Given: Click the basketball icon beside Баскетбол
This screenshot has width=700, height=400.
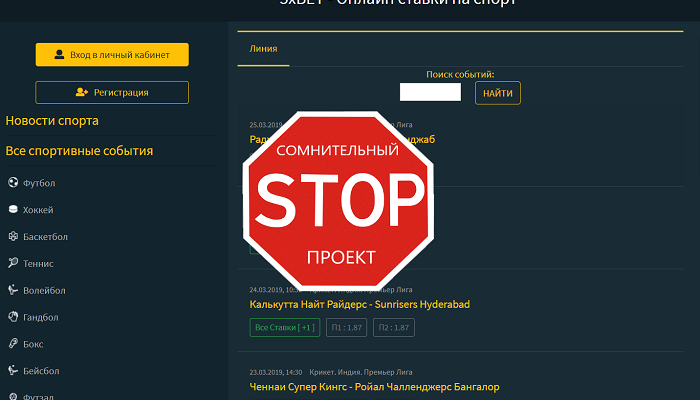Looking at the screenshot, I should tap(13, 236).
